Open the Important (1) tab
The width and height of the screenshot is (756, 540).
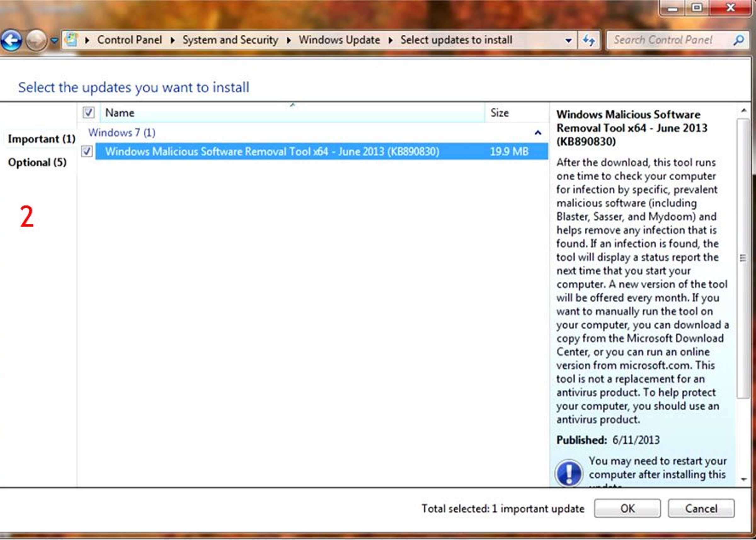click(42, 139)
